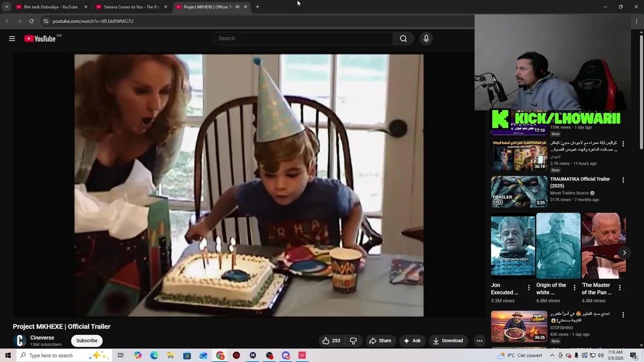644x362 pixels.
Task: Open the YouTube guide hamburger menu
Action: (12, 39)
